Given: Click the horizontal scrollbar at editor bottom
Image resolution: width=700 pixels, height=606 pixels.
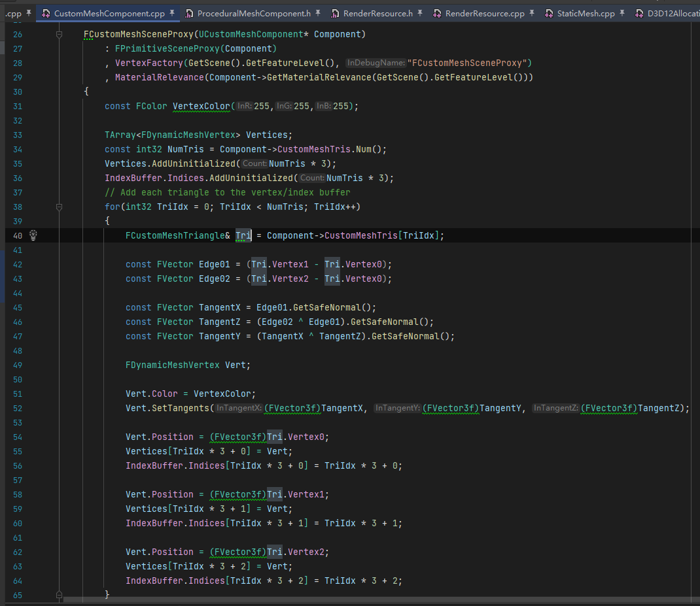Looking at the screenshot, I should point(381,599).
